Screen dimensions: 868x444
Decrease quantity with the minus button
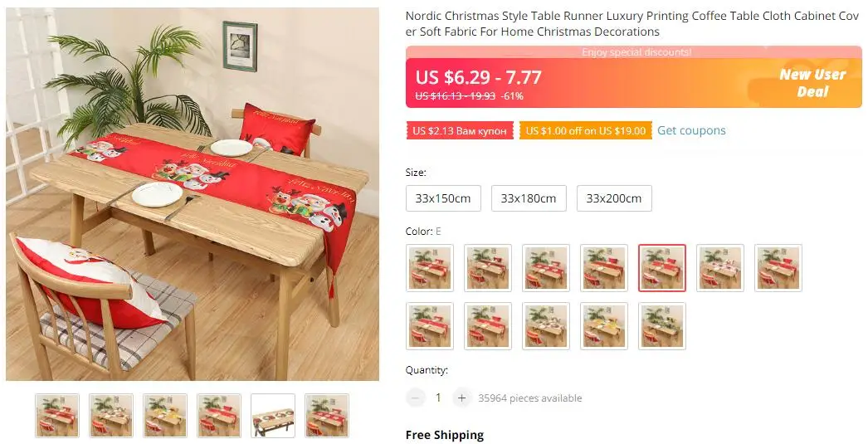click(x=415, y=398)
